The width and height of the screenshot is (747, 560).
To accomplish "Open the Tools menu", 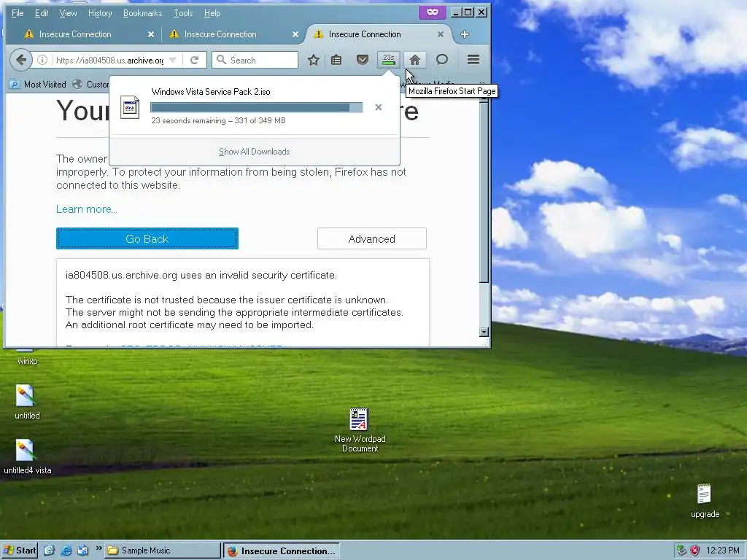I will pyautogui.click(x=183, y=13).
